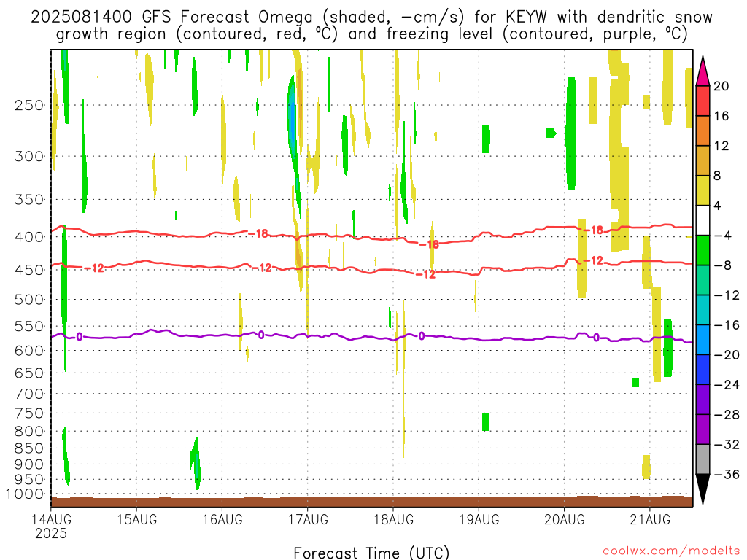Click the 300 pressure level label
The height and width of the screenshot is (560, 747).
[29, 156]
